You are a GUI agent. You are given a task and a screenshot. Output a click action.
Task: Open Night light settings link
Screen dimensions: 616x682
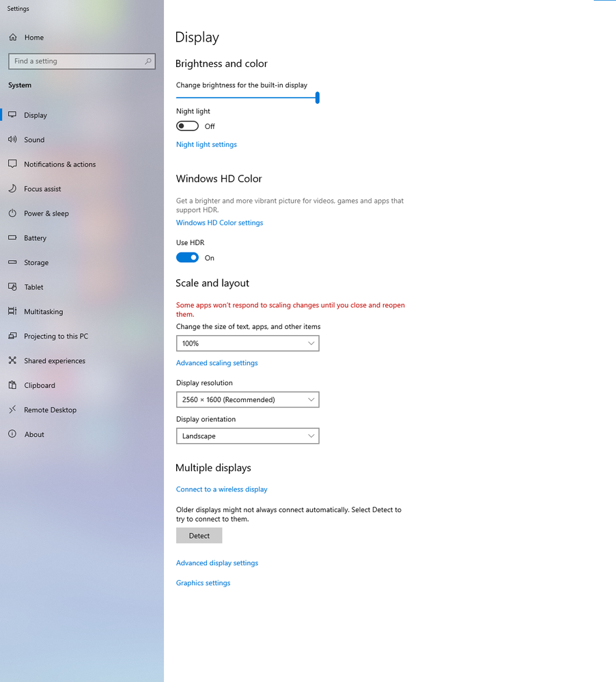[x=206, y=145]
